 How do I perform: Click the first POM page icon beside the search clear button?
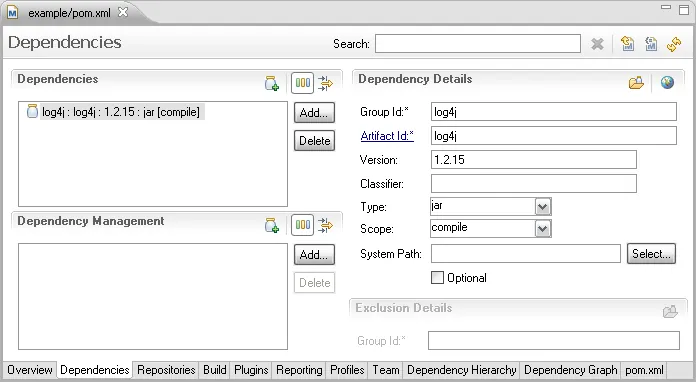[628, 44]
